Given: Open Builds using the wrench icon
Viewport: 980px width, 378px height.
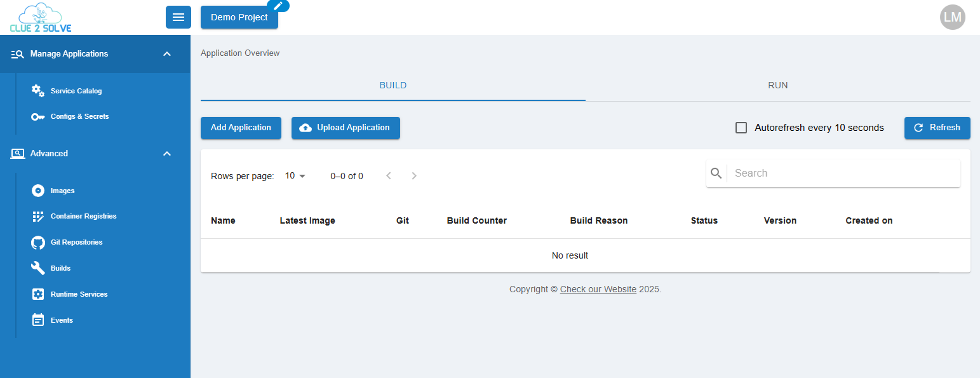Looking at the screenshot, I should (x=37, y=267).
